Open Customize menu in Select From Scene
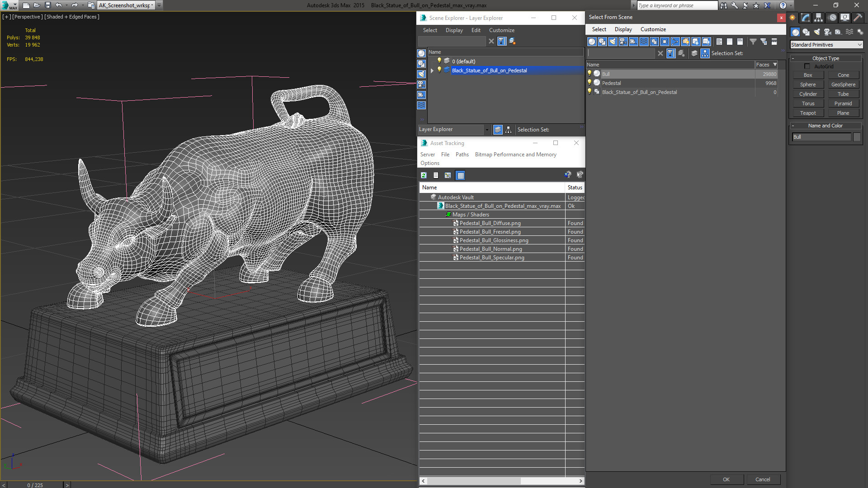This screenshot has width=868, height=488. click(653, 29)
